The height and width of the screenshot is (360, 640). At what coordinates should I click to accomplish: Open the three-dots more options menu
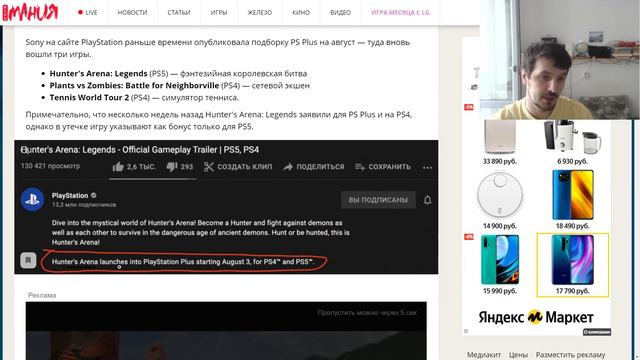(427, 167)
